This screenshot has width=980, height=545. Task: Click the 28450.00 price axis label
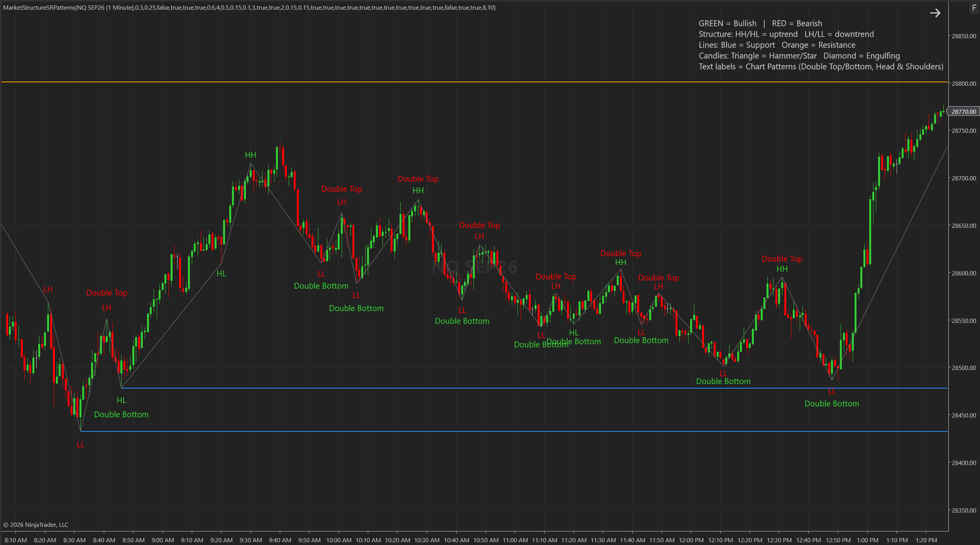coord(964,415)
